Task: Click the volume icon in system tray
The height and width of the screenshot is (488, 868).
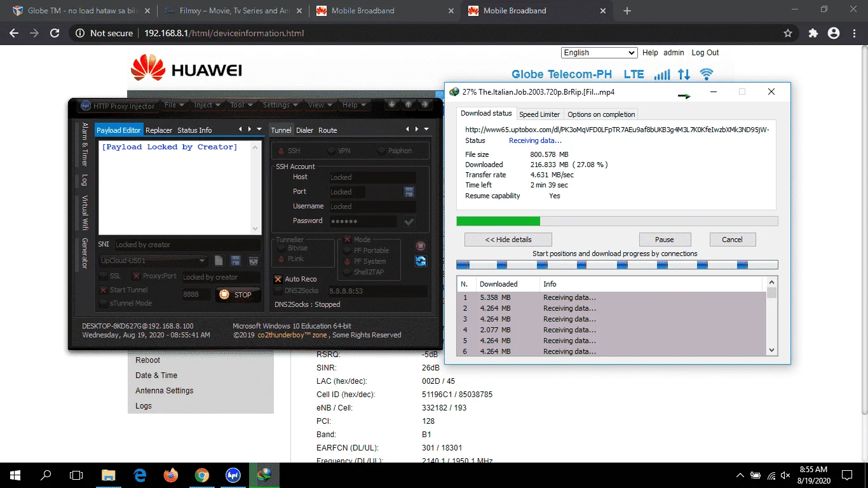Action: pos(785,475)
